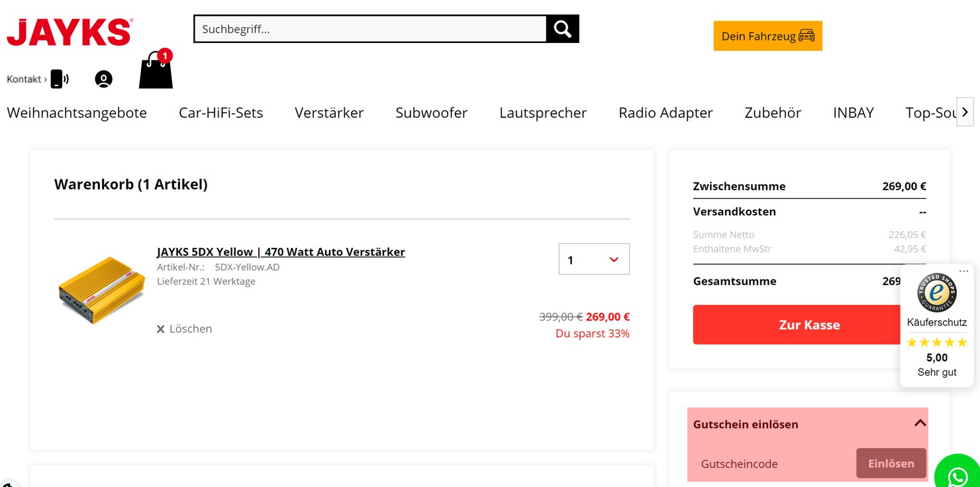Click the article number 5DX-Yellow.AD

point(247,267)
